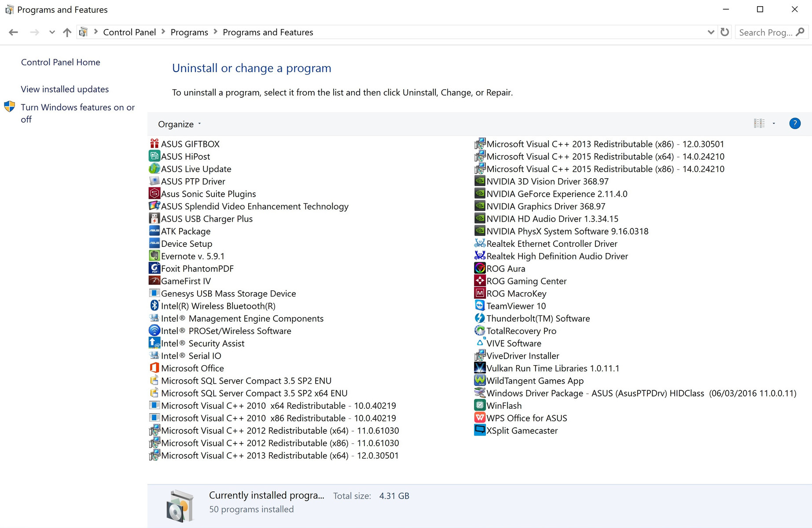Select Microsoft Visual C++ 2013 Redistributable (x86)

(x=599, y=144)
